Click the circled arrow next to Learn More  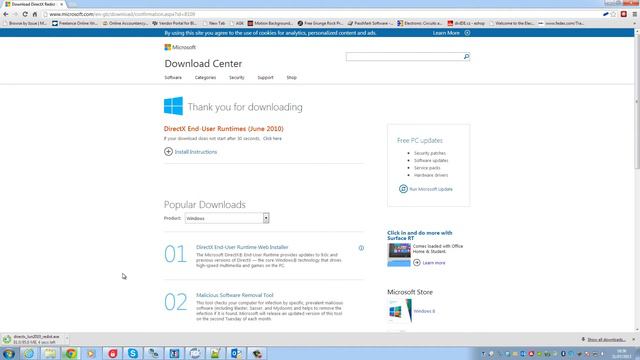tap(467, 33)
